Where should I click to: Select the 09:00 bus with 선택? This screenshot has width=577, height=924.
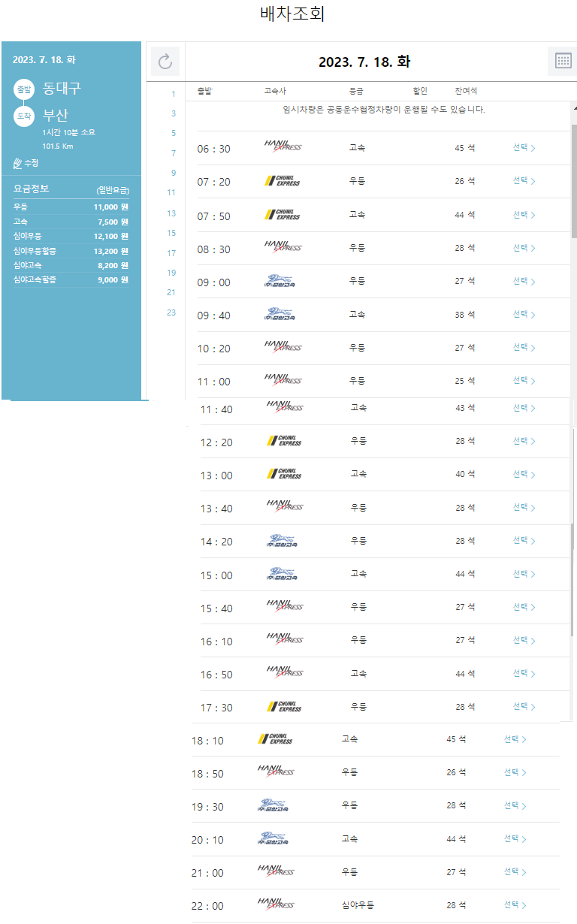click(524, 281)
